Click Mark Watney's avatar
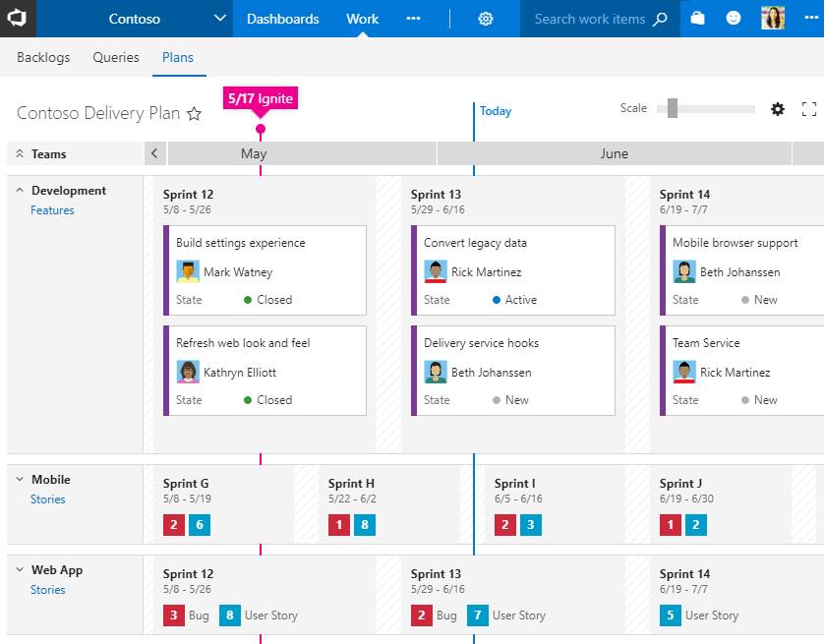The width and height of the screenshot is (824, 644). click(x=188, y=271)
